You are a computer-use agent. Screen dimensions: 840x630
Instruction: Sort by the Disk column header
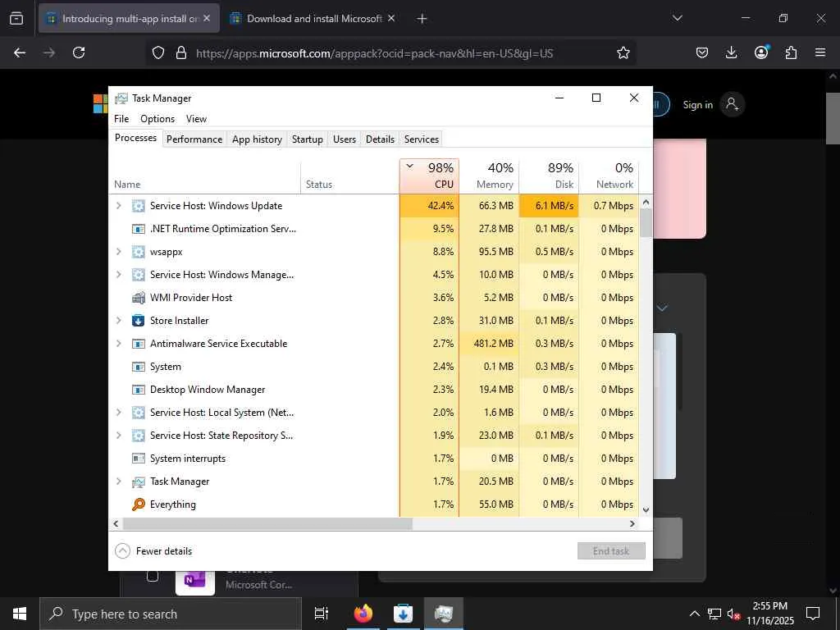coord(549,176)
